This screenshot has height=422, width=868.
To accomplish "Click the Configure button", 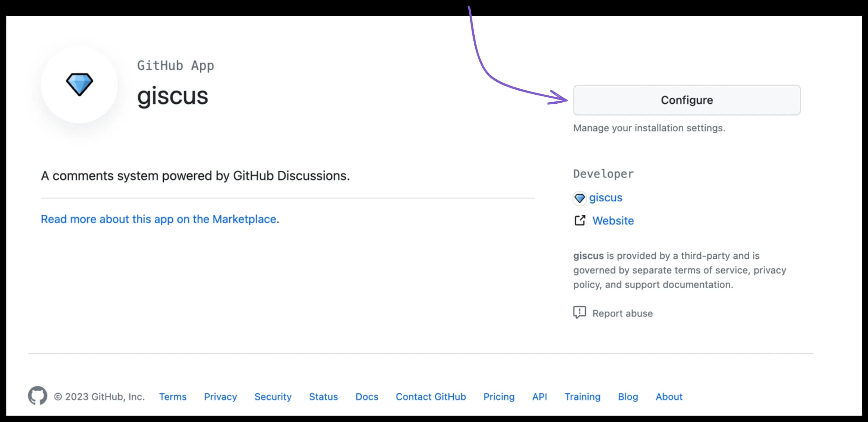I will pyautogui.click(x=687, y=100).
